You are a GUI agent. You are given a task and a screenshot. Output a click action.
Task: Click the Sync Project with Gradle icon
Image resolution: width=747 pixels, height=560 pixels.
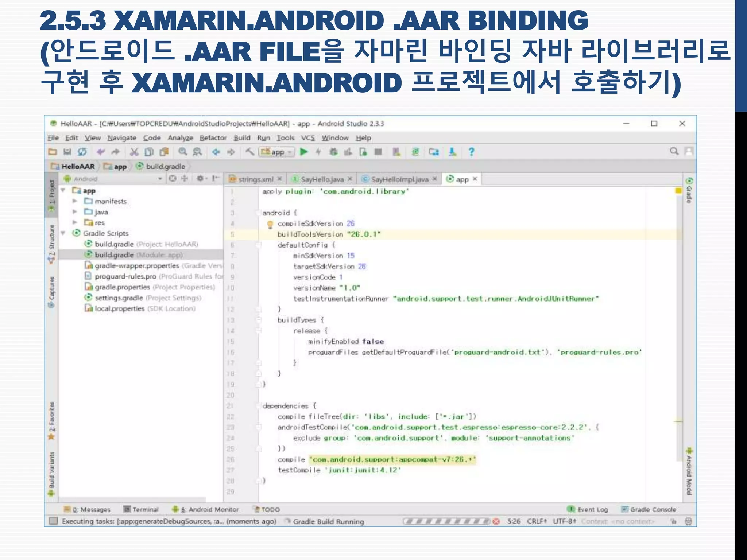(415, 152)
